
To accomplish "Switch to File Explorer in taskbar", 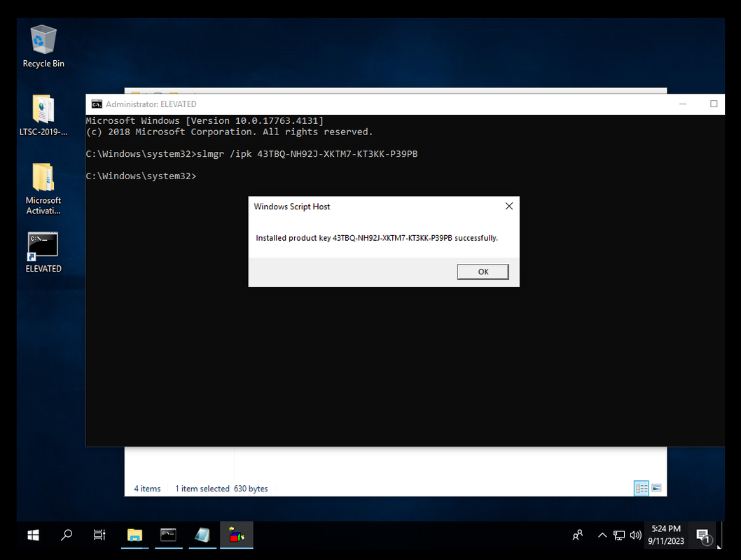I will pos(134,535).
